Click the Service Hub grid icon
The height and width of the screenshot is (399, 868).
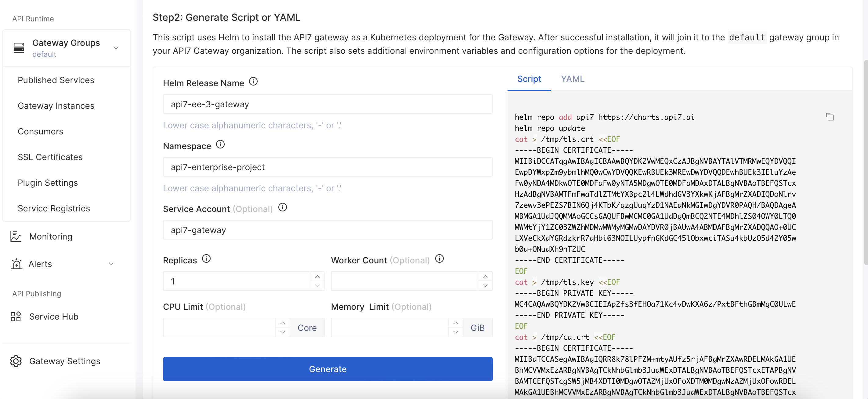click(x=16, y=317)
